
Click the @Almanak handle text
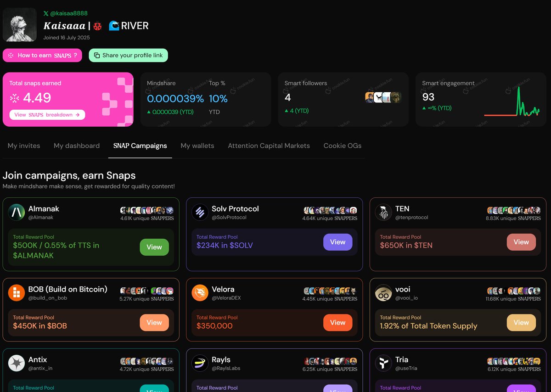tap(41, 218)
